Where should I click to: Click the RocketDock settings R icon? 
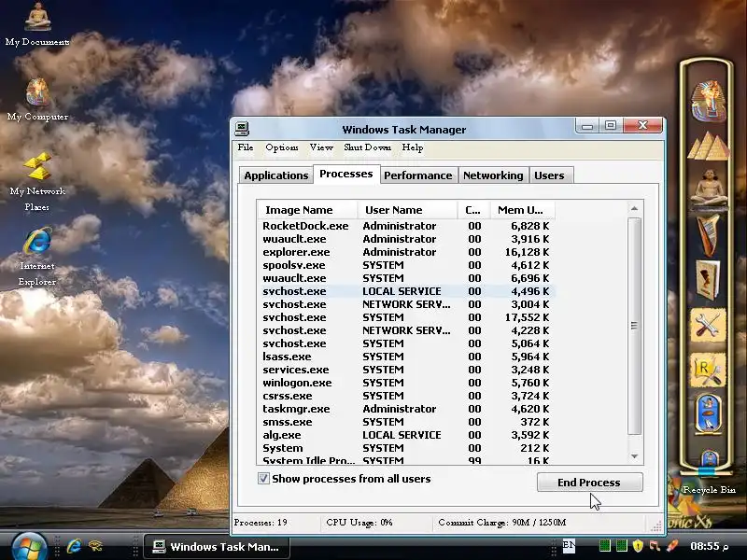click(708, 371)
